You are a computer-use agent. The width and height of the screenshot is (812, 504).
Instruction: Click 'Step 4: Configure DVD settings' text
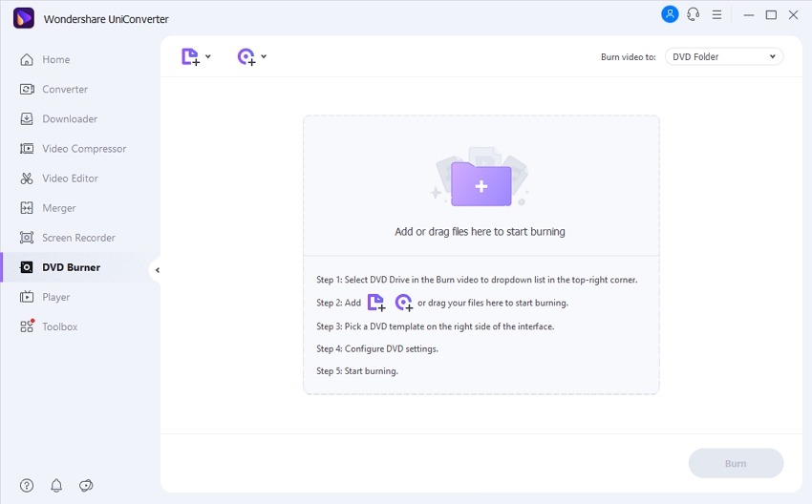[x=377, y=348]
